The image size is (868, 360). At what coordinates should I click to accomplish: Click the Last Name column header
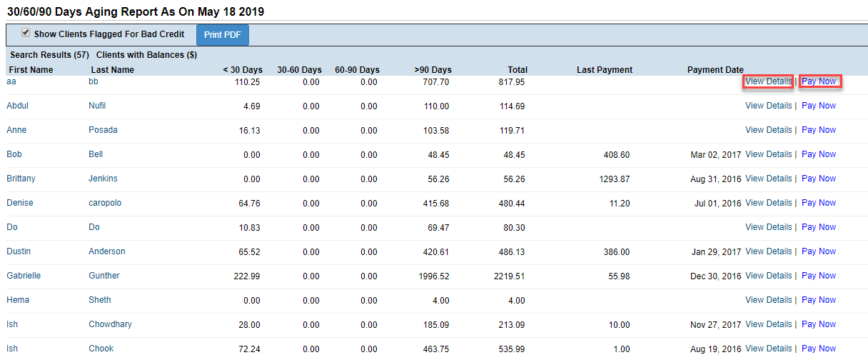click(x=112, y=70)
